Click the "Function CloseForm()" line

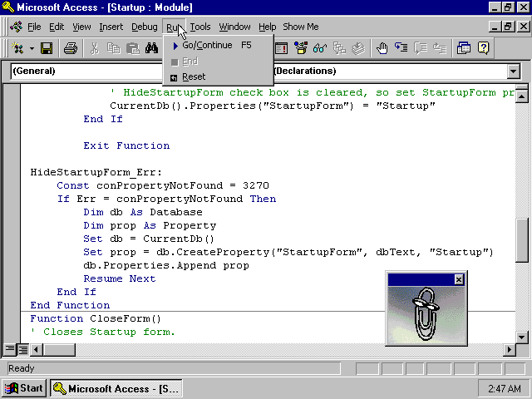(96, 318)
